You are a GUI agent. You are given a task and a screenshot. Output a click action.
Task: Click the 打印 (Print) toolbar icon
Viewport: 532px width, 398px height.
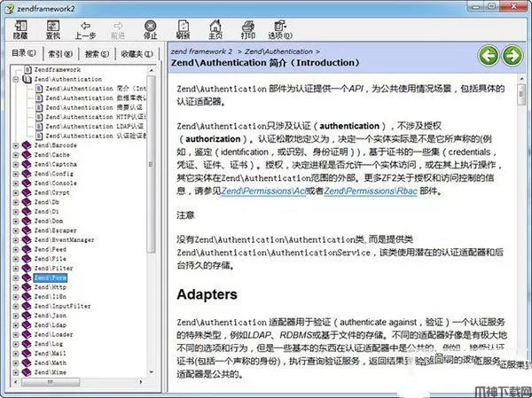click(248, 29)
